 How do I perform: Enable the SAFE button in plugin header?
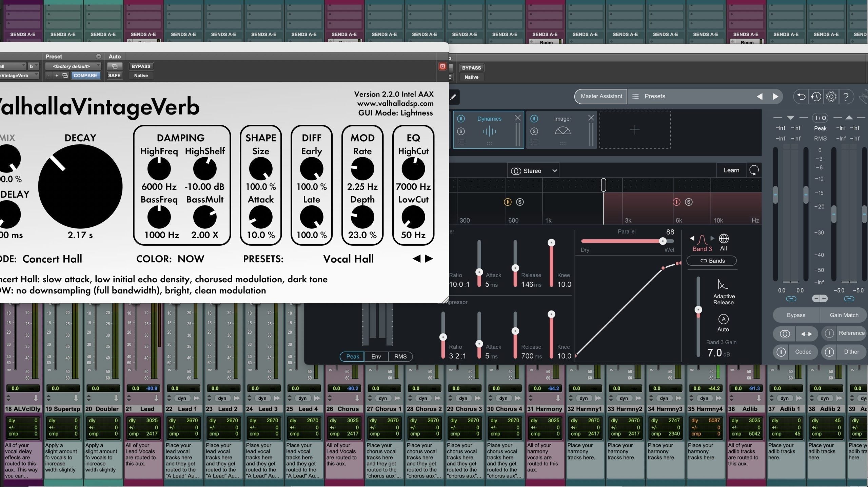click(114, 75)
